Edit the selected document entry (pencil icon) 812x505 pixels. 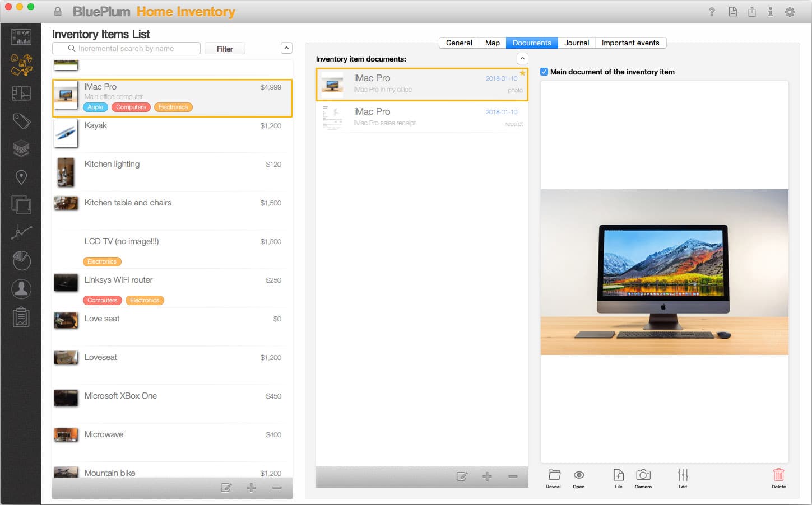click(x=462, y=476)
